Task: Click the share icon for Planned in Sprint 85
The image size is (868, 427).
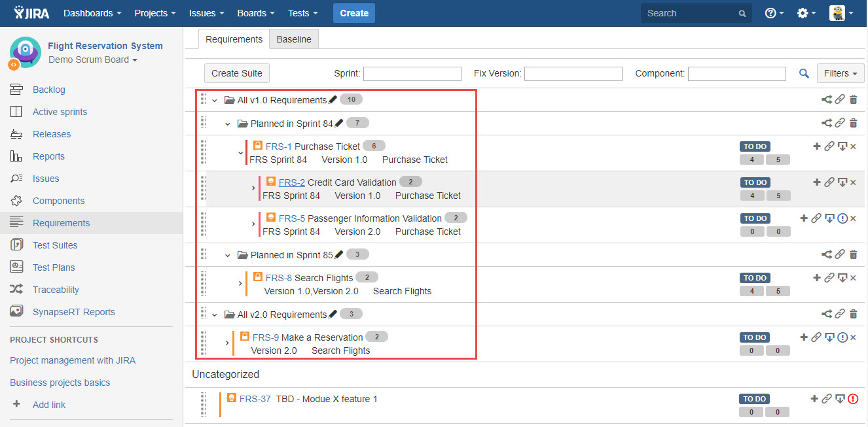Action: tap(827, 254)
